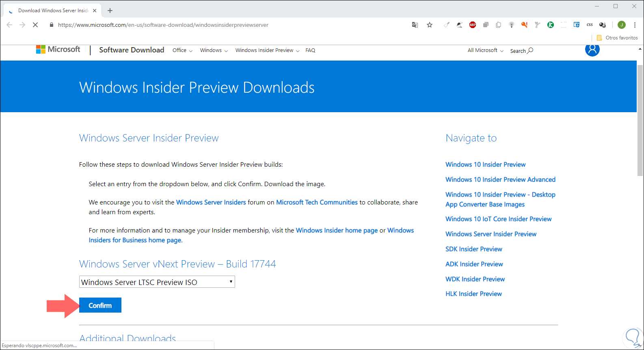
Task: Go back to the previous page
Action: coord(9,25)
